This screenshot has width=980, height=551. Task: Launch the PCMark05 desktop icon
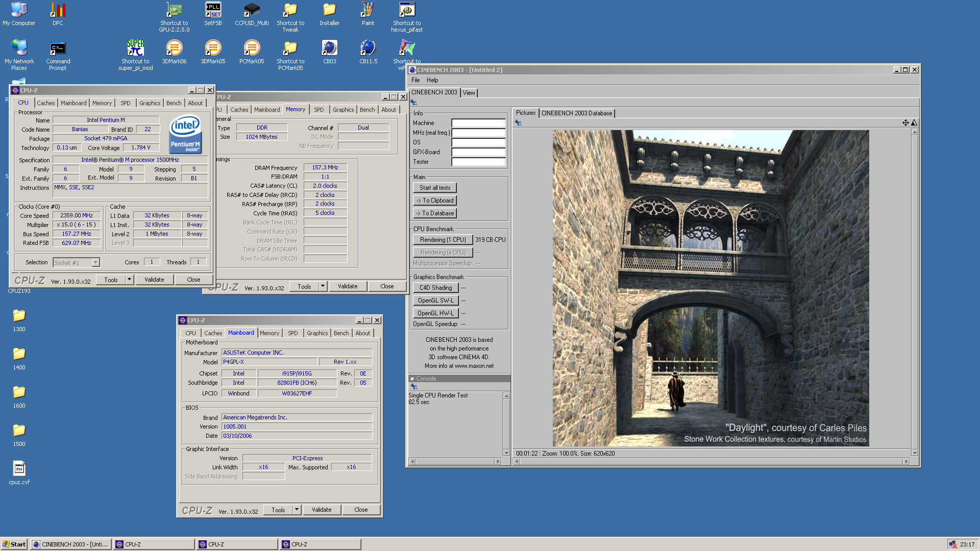[x=252, y=52]
